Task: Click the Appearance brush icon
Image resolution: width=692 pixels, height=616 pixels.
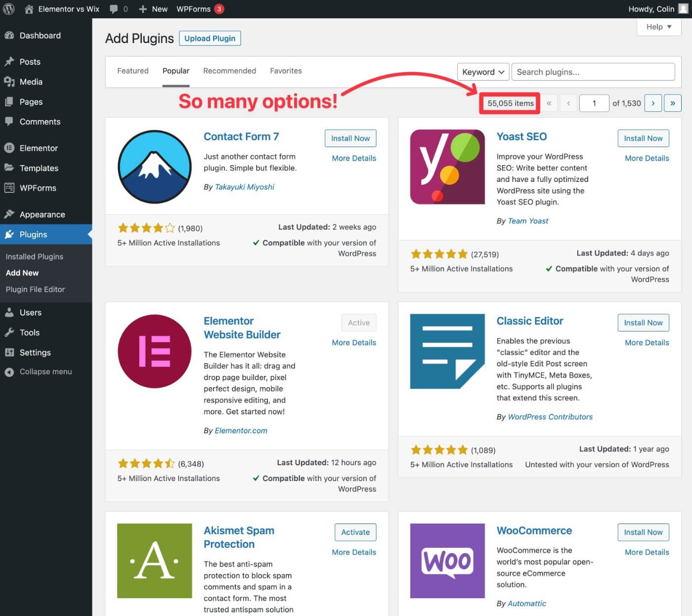Action: click(9, 214)
